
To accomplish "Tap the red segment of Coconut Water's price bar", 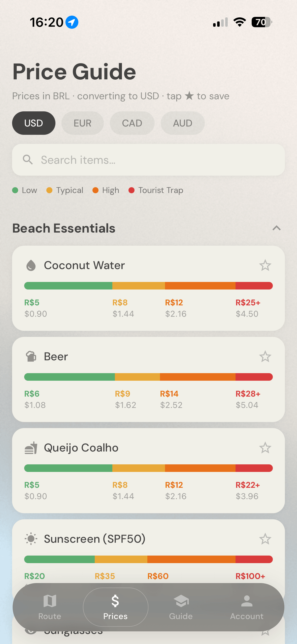I will tap(254, 286).
